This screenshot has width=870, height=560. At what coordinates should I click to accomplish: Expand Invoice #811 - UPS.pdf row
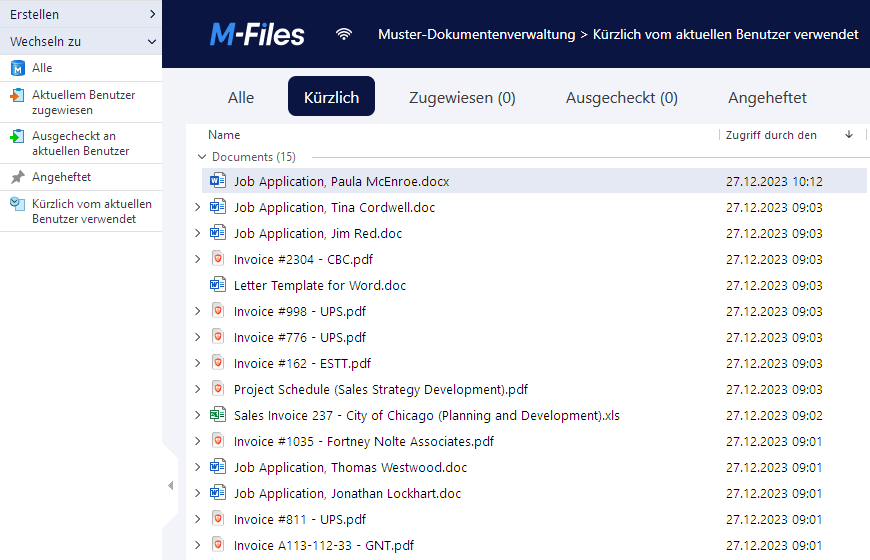point(198,519)
